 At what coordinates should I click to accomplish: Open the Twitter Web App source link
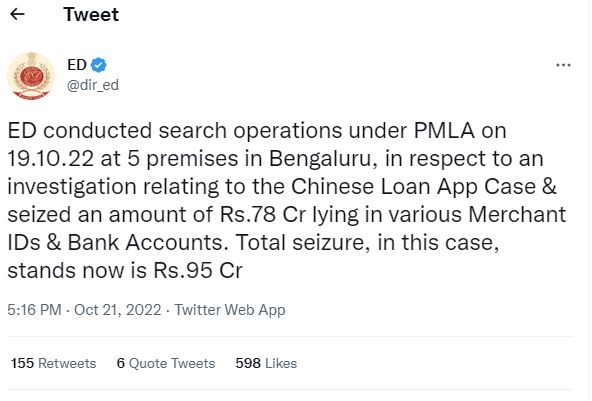pyautogui.click(x=230, y=310)
